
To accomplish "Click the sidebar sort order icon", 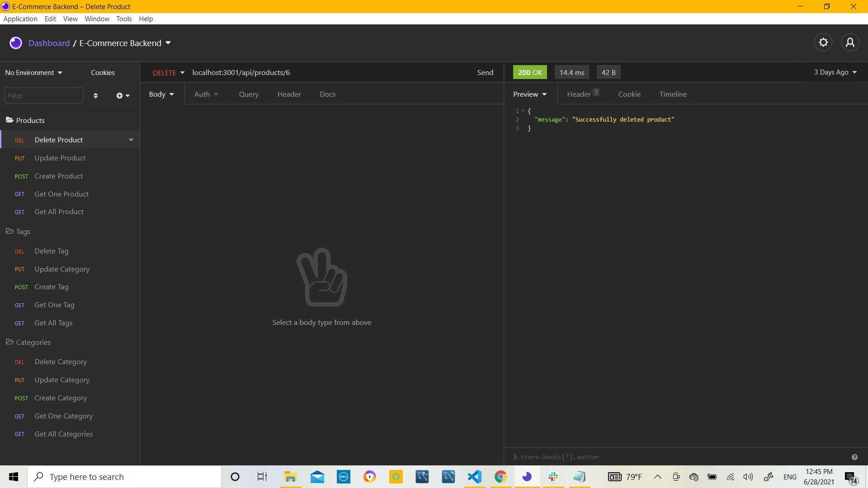I will [95, 95].
